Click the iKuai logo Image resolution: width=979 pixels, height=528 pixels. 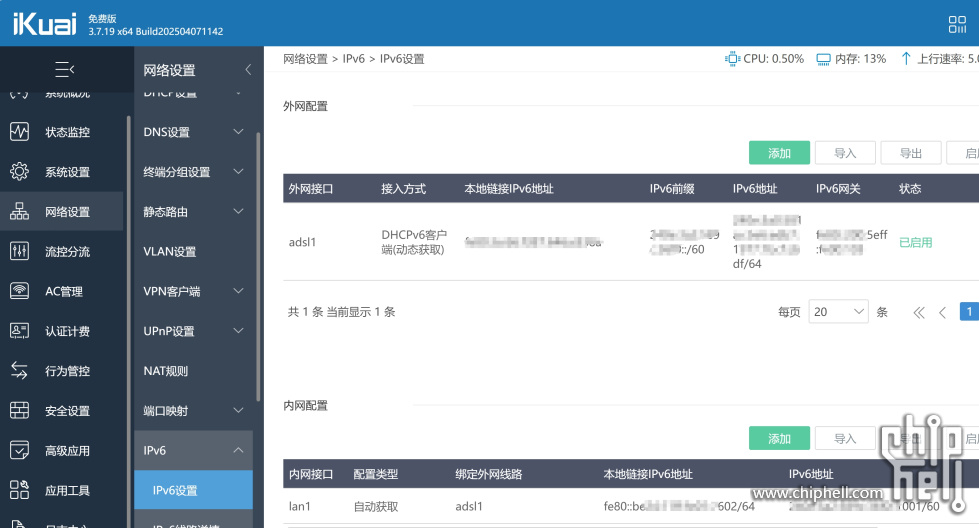coord(44,24)
